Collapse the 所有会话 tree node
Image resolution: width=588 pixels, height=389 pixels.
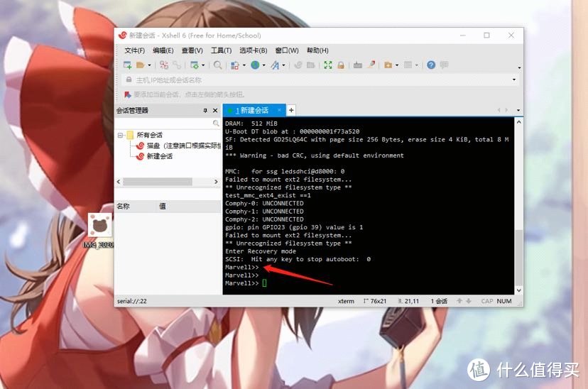point(121,135)
